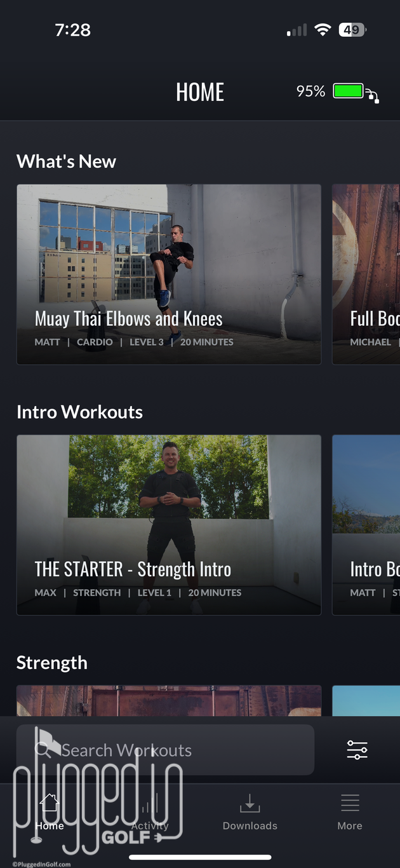Open the workout filter sliders icon
Screen dimensions: 400x868
[357, 750]
